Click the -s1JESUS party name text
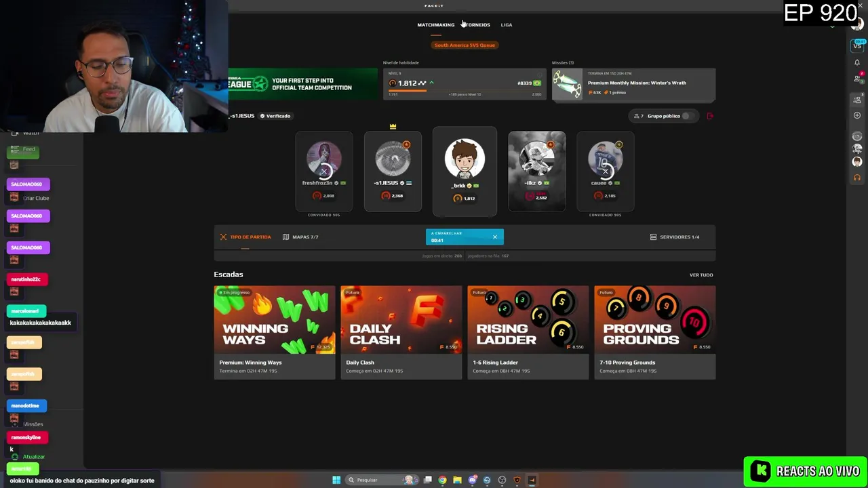Image resolution: width=868 pixels, height=488 pixels. tap(243, 116)
